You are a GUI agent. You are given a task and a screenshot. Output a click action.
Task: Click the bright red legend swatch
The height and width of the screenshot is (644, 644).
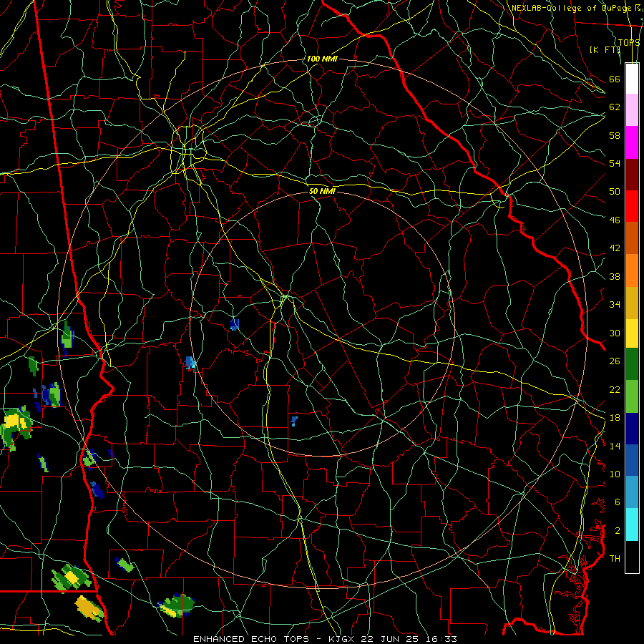click(x=632, y=206)
